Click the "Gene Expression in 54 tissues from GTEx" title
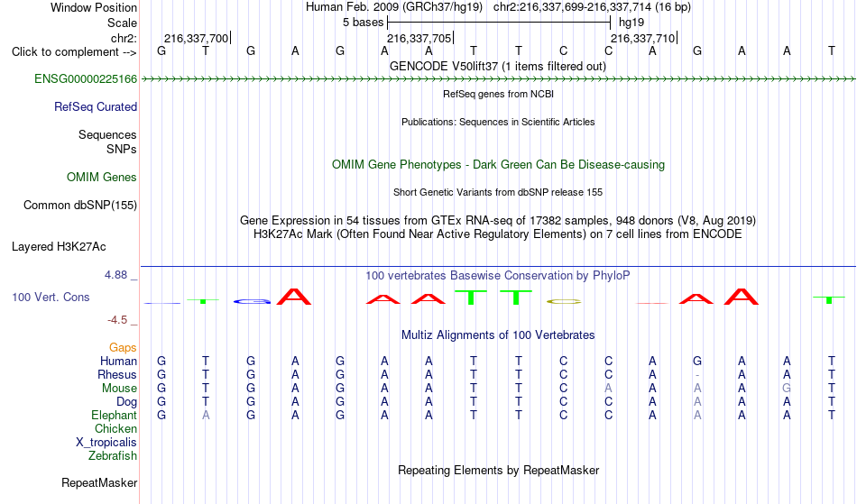The image size is (857, 504). [x=498, y=221]
